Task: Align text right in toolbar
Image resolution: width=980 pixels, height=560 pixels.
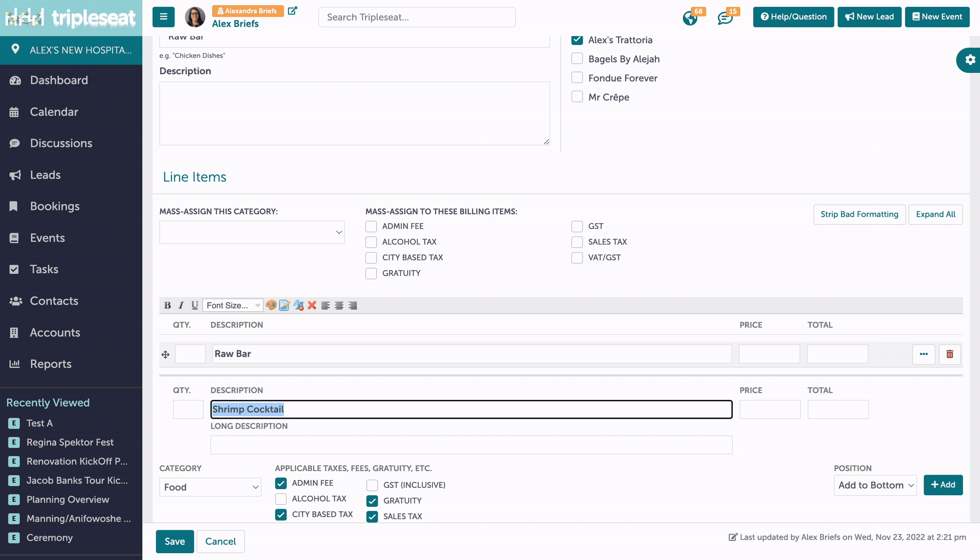Action: tap(353, 305)
